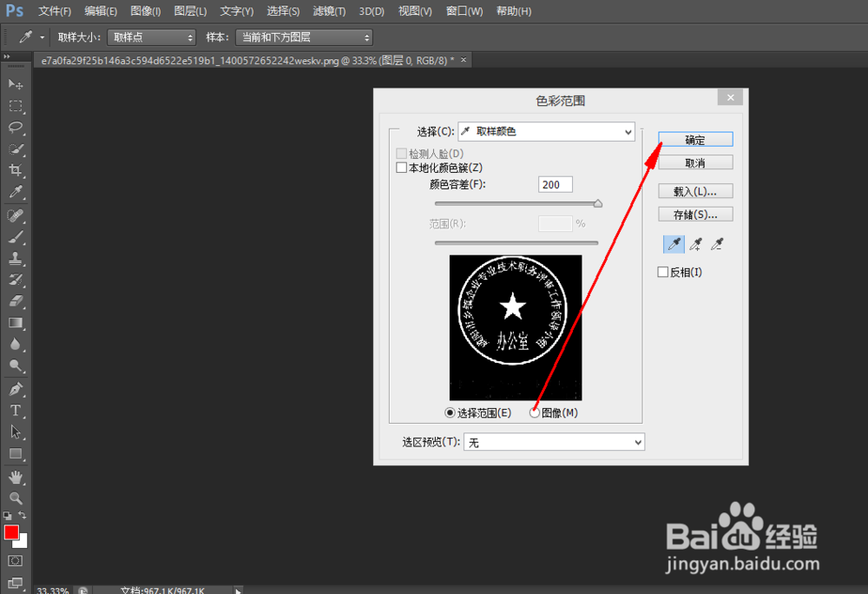Viewport: 868px width, 594px height.
Task: Select the Horizontal Type tool
Action: pyautogui.click(x=16, y=411)
